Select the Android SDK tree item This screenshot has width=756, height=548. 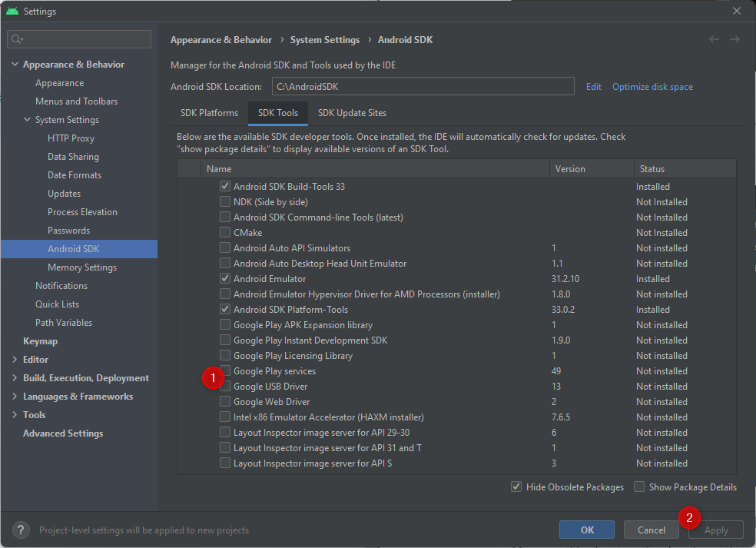point(79,249)
